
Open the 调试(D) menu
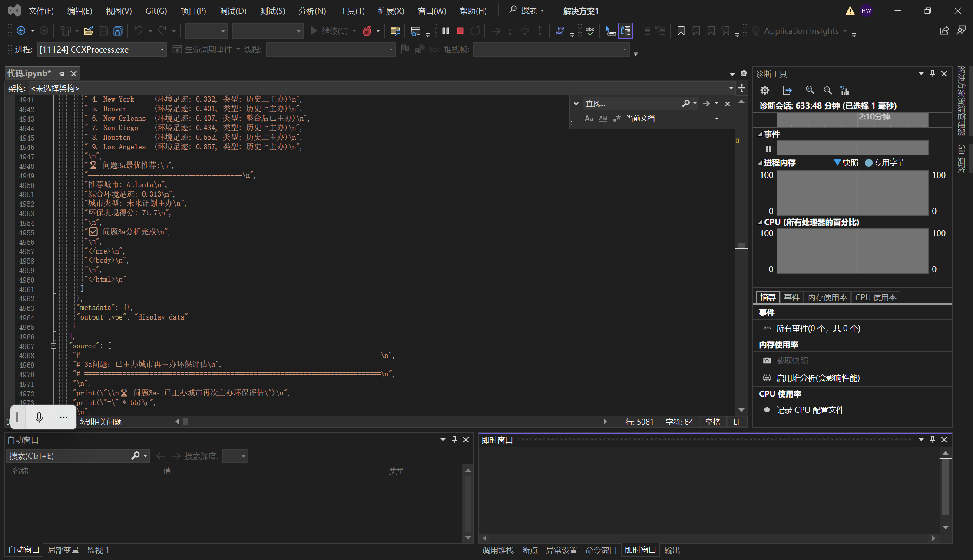click(233, 11)
